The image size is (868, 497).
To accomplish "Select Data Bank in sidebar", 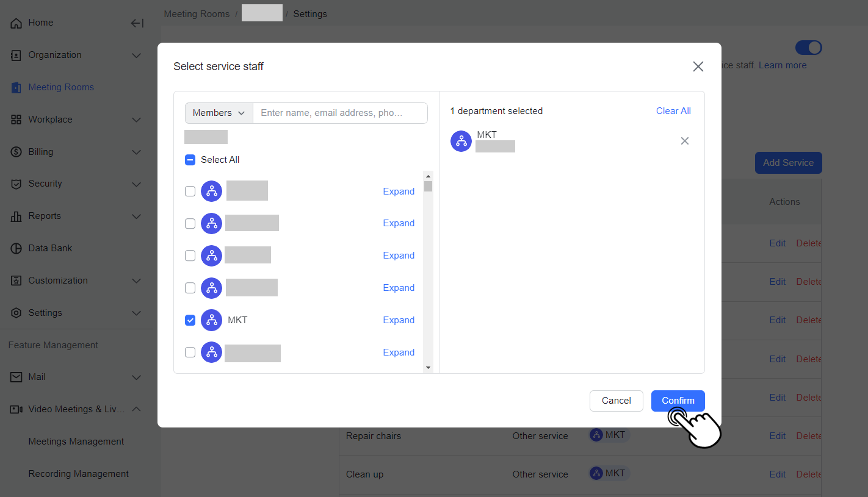I will coord(50,249).
